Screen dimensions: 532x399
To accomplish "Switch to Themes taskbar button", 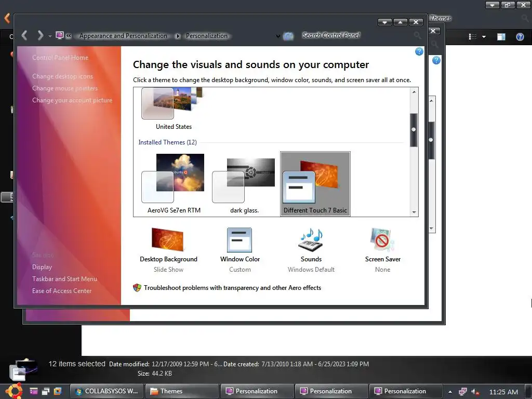I will [x=182, y=391].
